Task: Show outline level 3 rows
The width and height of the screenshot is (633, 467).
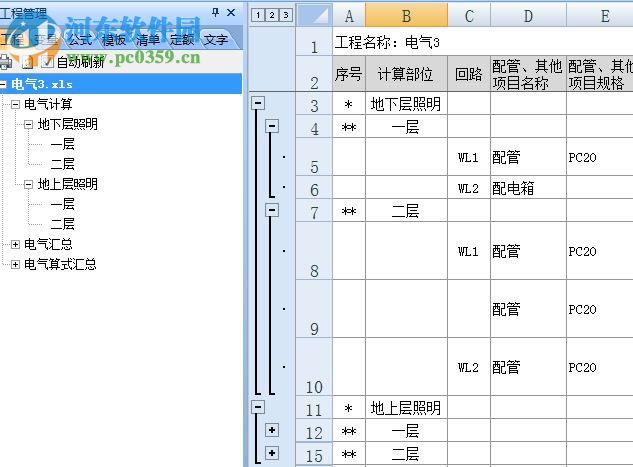Action: click(x=286, y=16)
